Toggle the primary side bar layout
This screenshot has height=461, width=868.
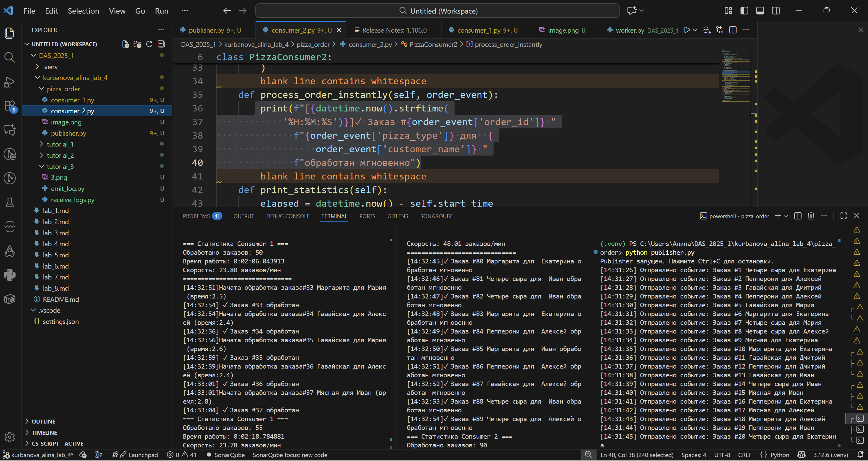(x=744, y=11)
